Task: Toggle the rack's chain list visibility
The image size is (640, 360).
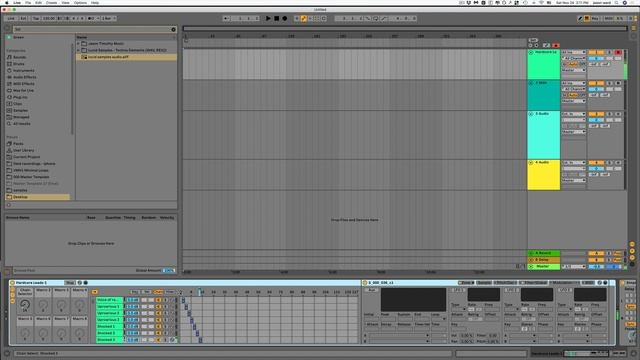Action: point(12,296)
